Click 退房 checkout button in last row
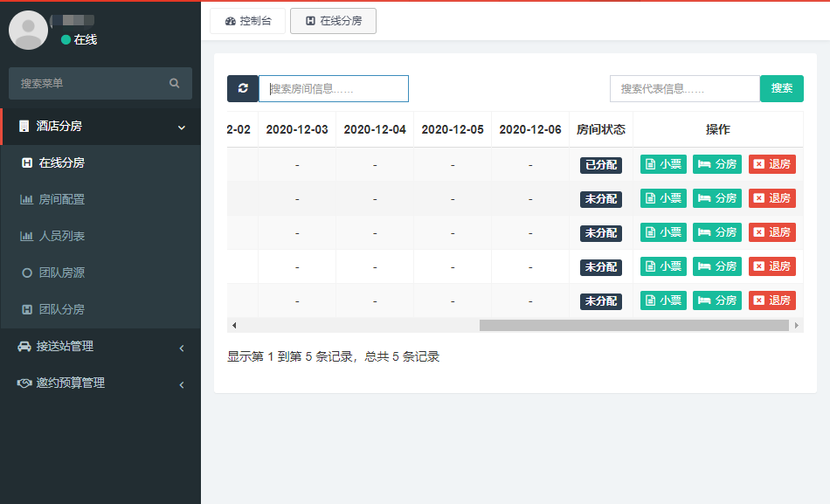The image size is (830, 504). pyautogui.click(x=771, y=300)
